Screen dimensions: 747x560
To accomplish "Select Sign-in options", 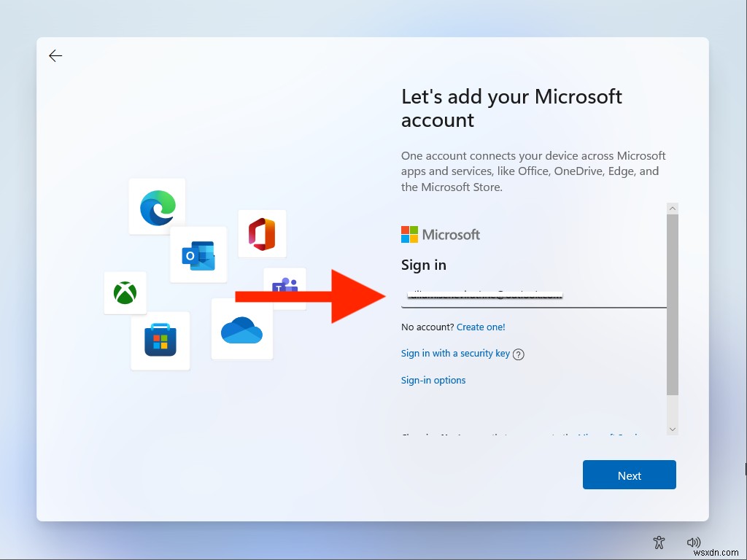I will tap(433, 380).
